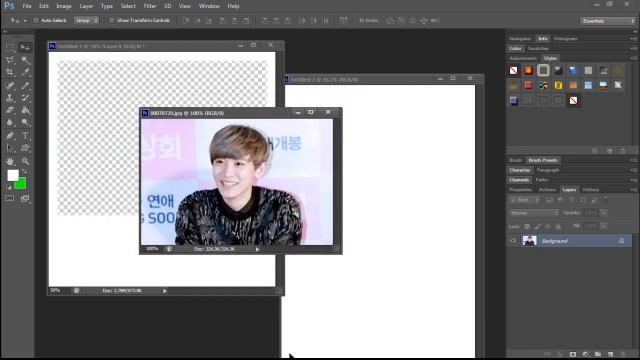Click the green background color swatch
The width and height of the screenshot is (640, 360).
coord(21,184)
